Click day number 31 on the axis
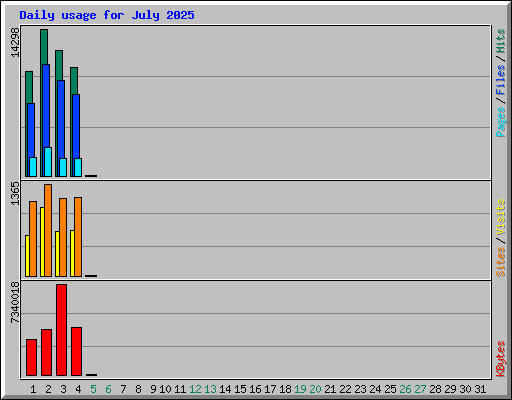 (480, 389)
